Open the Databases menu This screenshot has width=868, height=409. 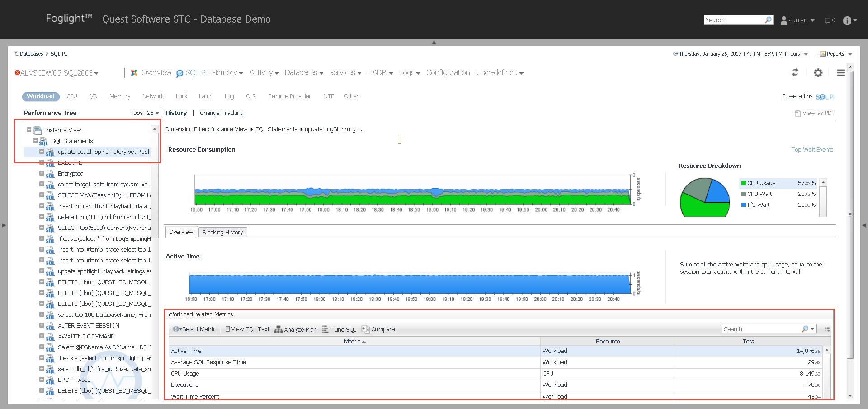pos(304,73)
